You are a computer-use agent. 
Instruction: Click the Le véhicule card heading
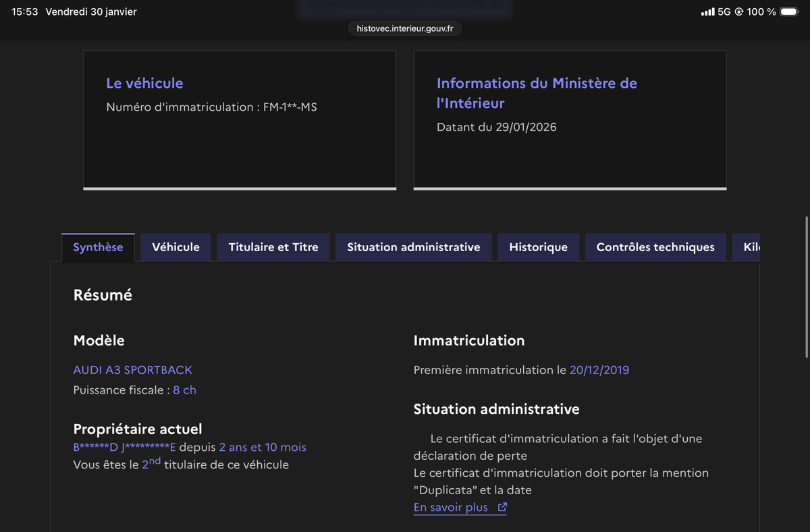pos(144,83)
